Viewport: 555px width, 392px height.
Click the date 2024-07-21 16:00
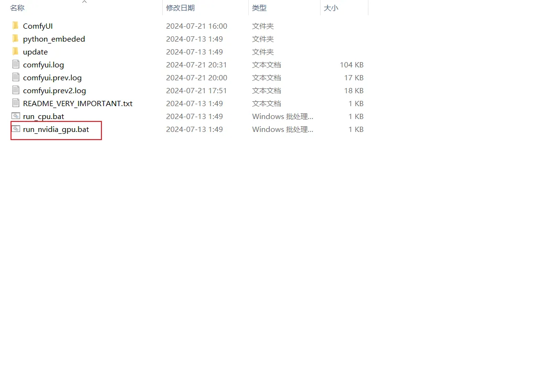tap(197, 26)
